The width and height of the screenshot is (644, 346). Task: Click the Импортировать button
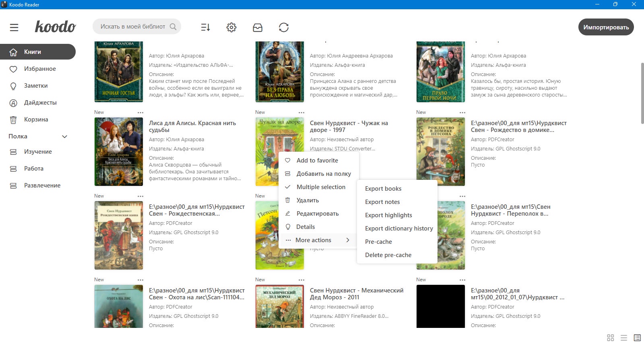coord(606,27)
